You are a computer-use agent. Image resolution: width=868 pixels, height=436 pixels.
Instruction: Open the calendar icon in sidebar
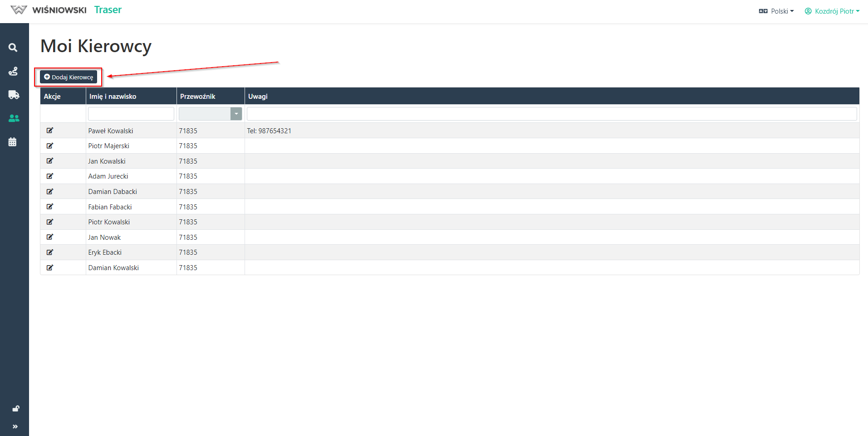(13, 142)
